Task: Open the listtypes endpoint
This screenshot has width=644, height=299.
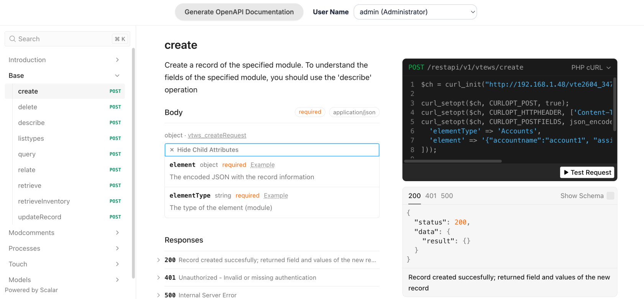Action: click(65, 139)
